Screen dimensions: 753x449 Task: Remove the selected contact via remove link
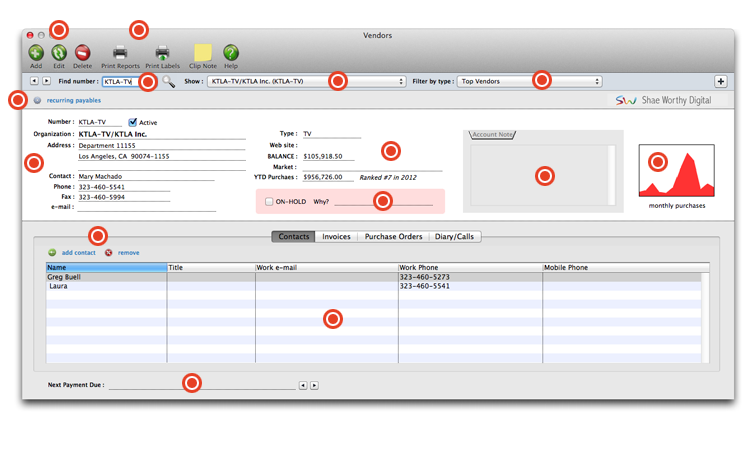pyautogui.click(x=128, y=253)
